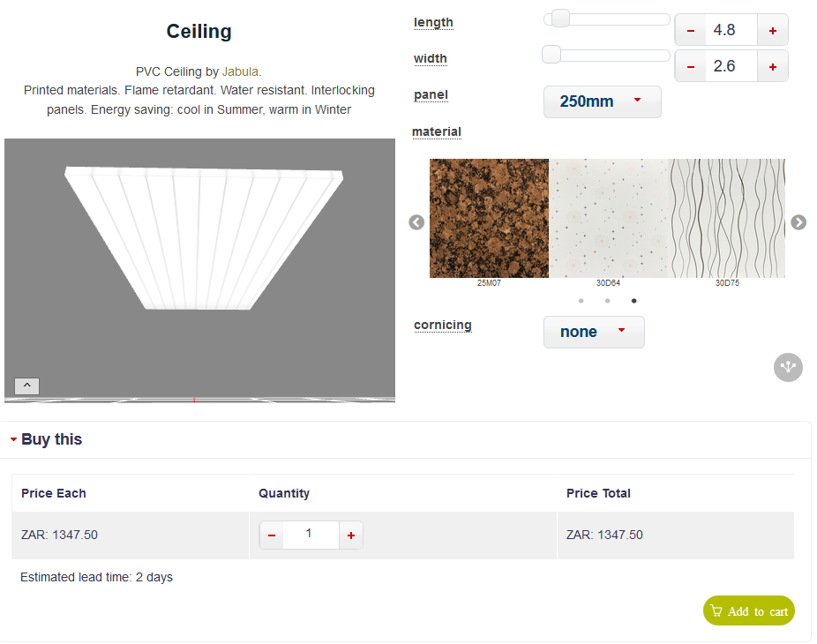Increase width with plus button
This screenshot has height=644, width=817.
coord(772,67)
